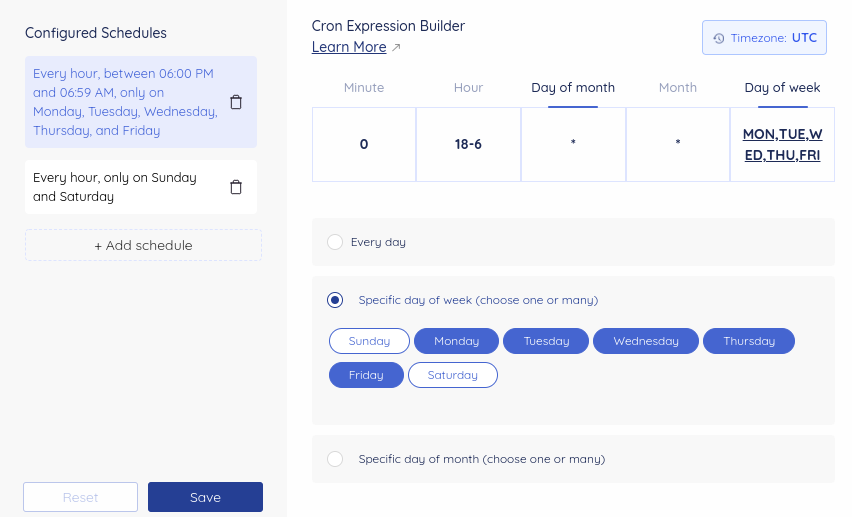This screenshot has height=517, width=852.
Task: Click the Add schedule button
Action: pos(143,245)
